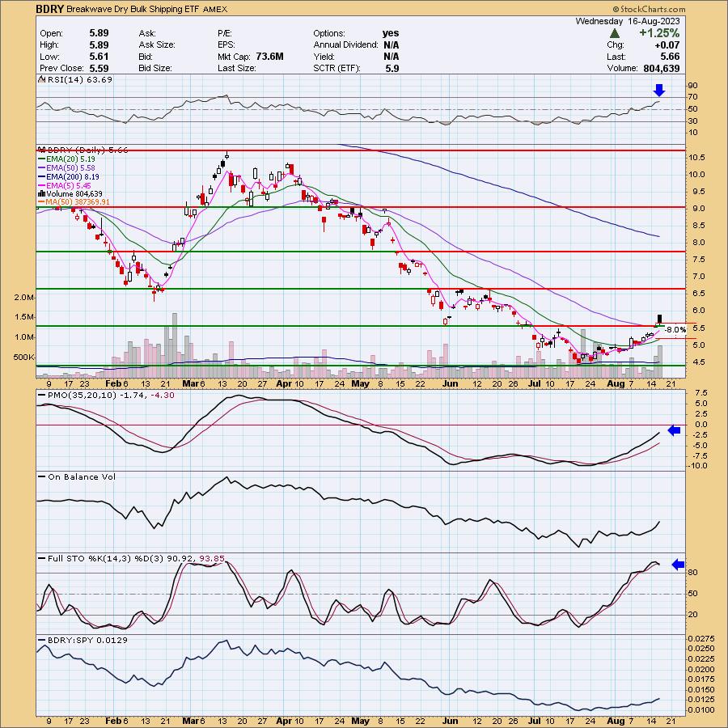Click the Prev Close value 5.59

[x=99, y=68]
